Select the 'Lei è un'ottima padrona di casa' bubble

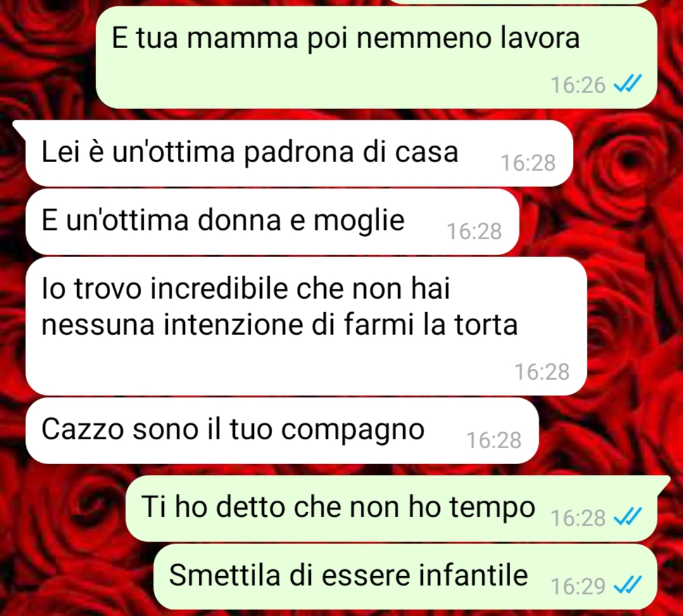pos(299,153)
